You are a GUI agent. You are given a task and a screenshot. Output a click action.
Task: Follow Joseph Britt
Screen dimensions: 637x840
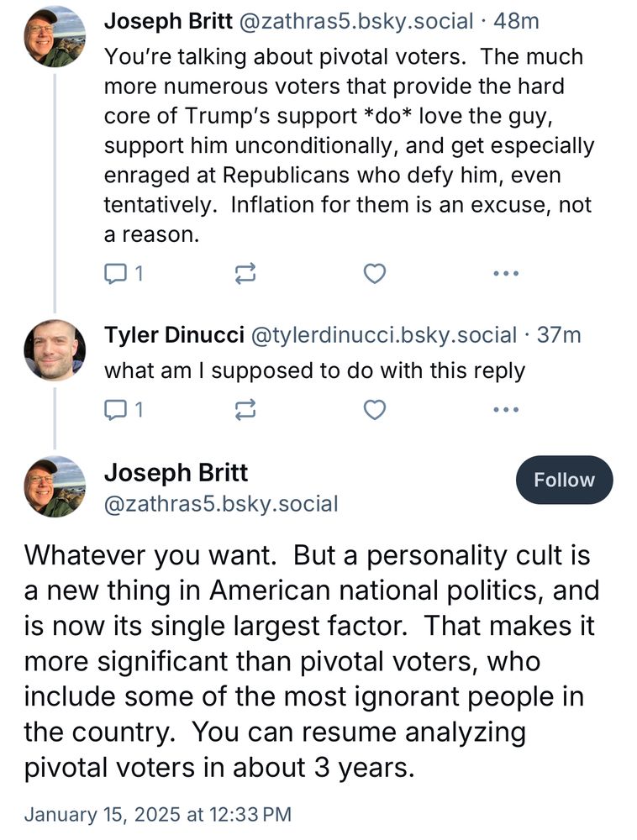coord(564,480)
